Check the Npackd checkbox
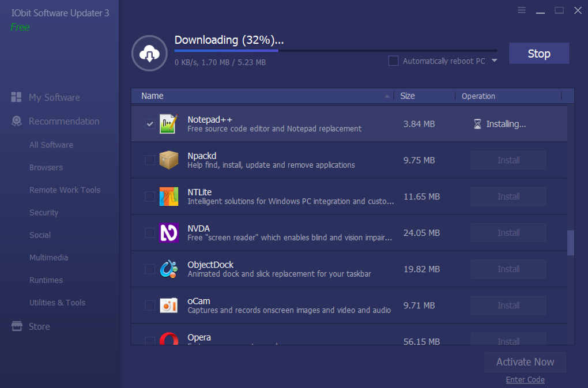This screenshot has width=588, height=388. (150, 160)
